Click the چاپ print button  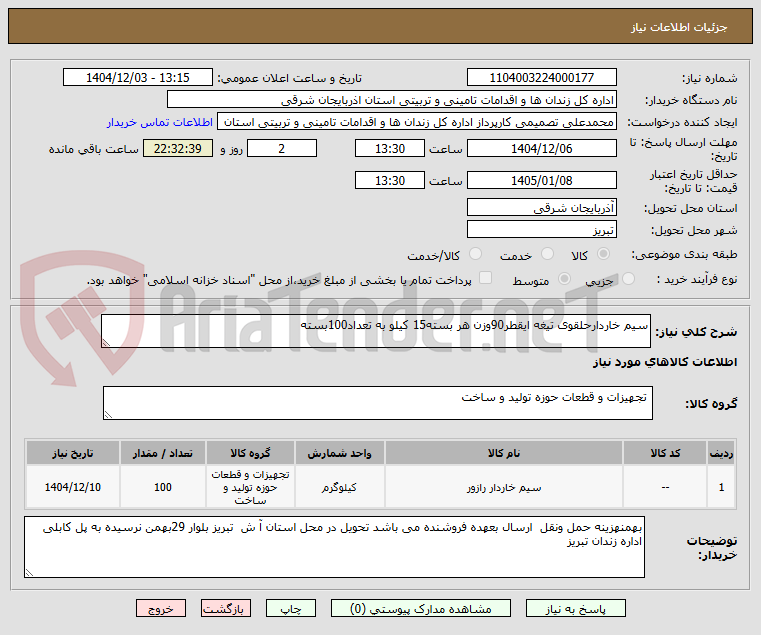point(291,608)
